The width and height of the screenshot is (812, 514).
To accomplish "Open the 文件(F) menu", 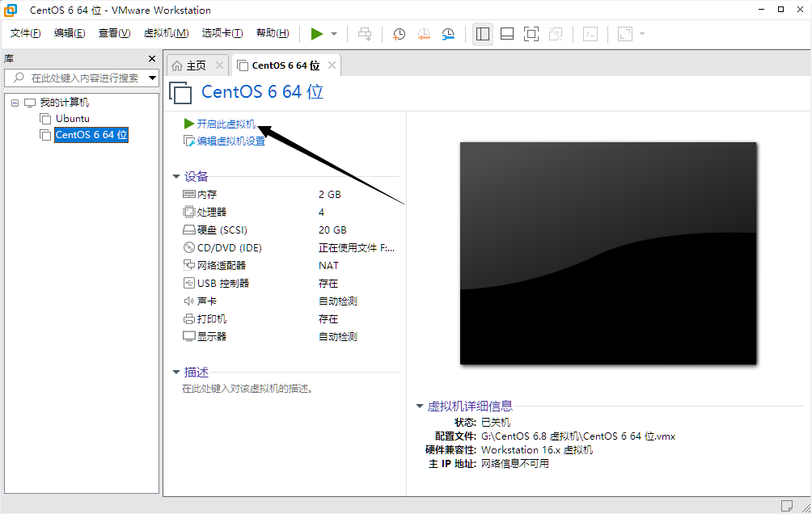I will [25, 33].
